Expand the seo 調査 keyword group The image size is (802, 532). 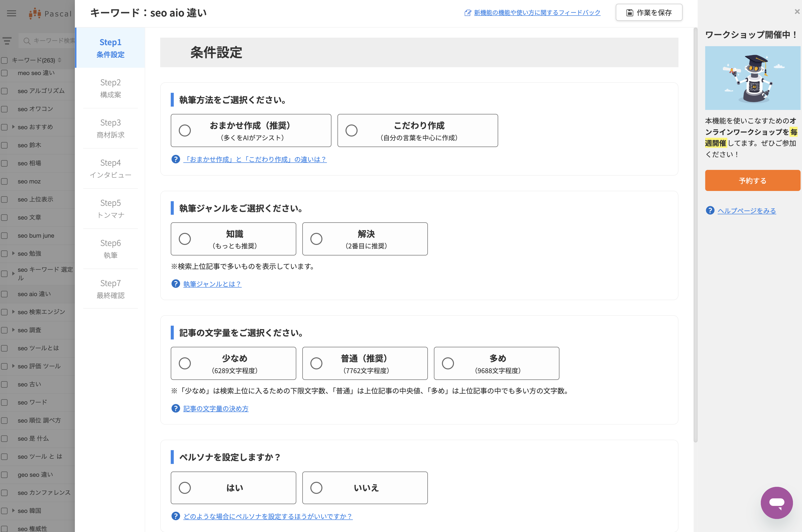(x=13, y=330)
